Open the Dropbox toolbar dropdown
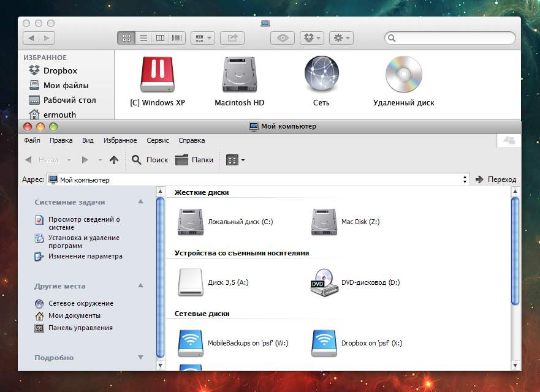The height and width of the screenshot is (392, 540). 312,38
